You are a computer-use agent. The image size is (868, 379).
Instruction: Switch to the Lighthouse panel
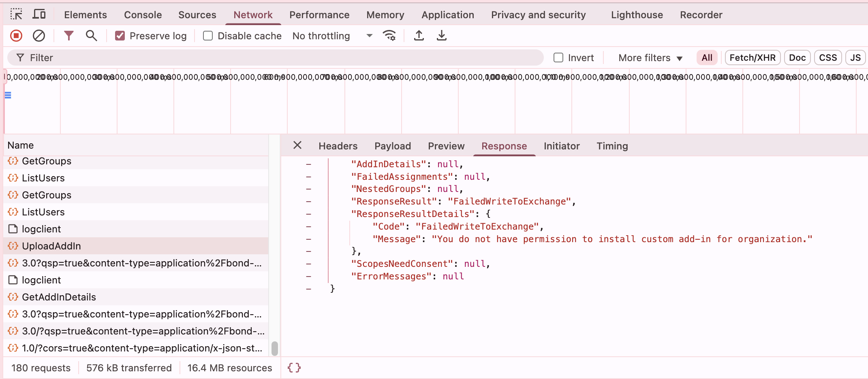pyautogui.click(x=637, y=15)
